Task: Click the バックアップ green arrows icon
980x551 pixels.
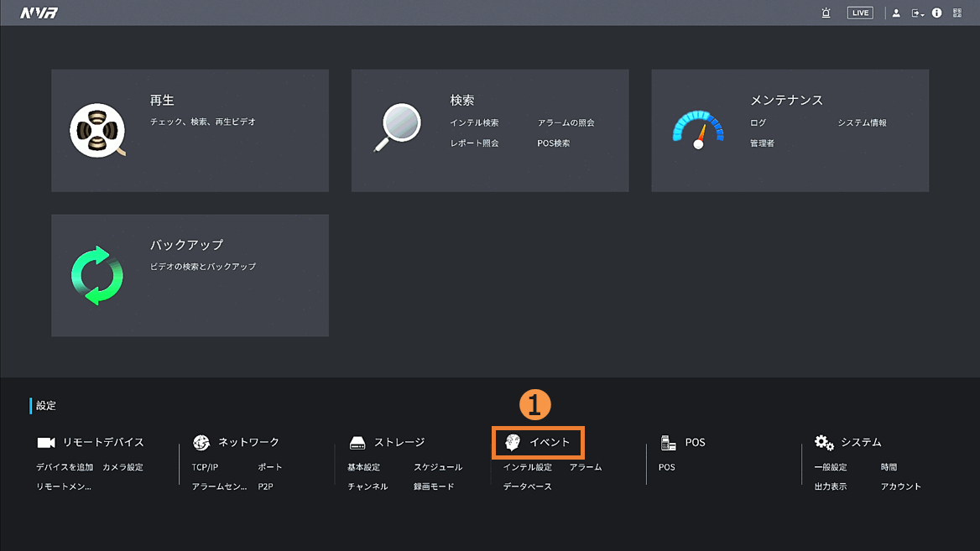Action: [x=97, y=275]
